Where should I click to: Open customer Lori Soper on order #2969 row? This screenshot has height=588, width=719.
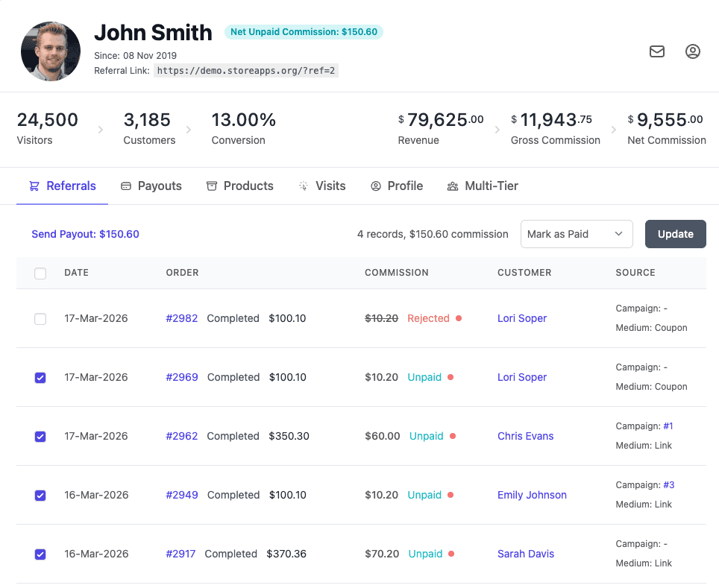[522, 377]
